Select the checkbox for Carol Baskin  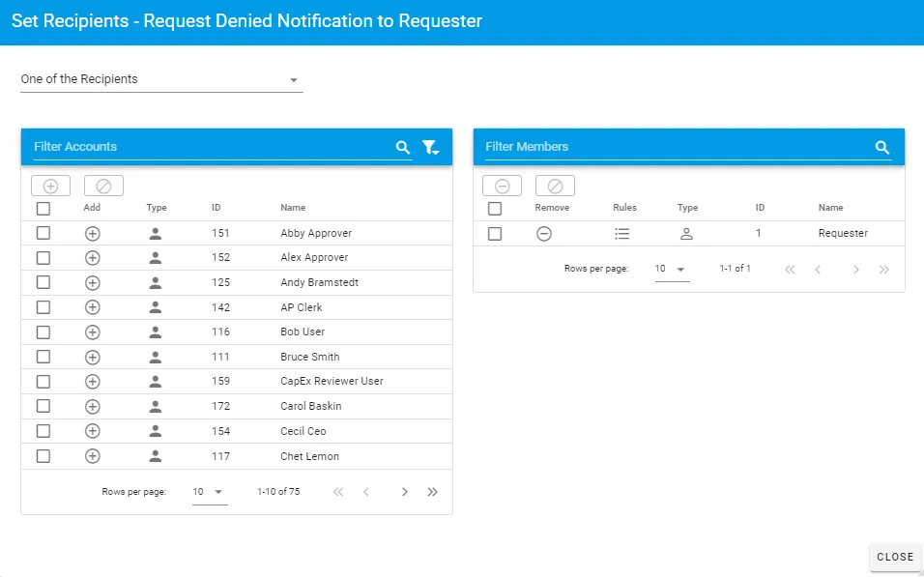[43, 407]
